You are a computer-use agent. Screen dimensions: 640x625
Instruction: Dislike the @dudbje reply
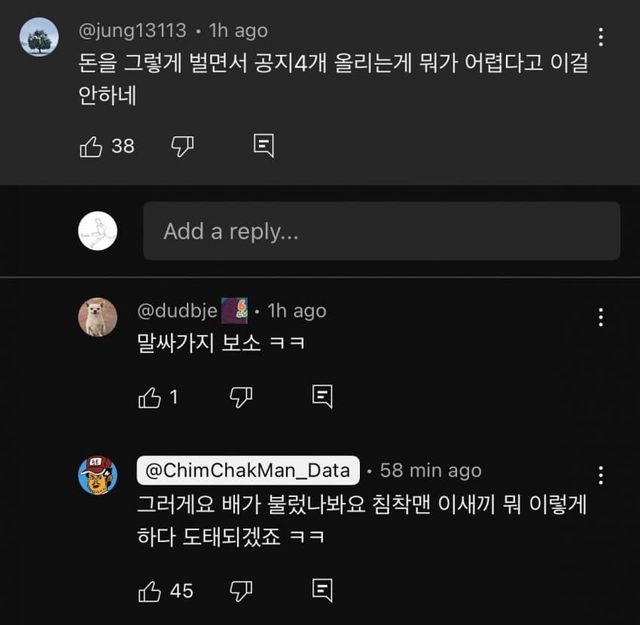click(x=241, y=397)
